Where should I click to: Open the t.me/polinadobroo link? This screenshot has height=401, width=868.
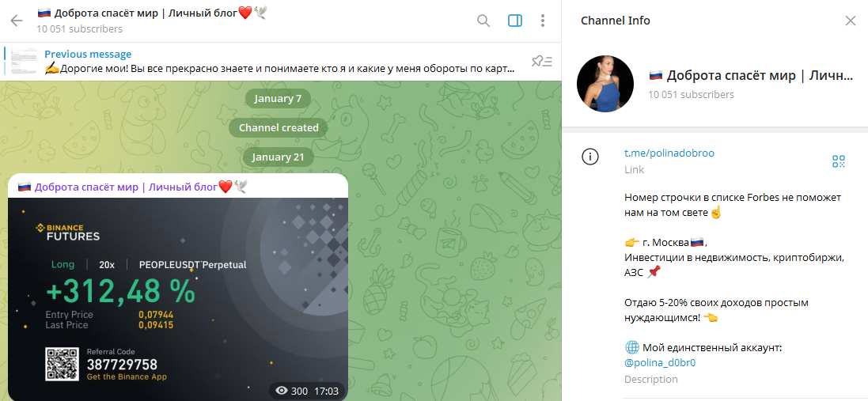(669, 153)
